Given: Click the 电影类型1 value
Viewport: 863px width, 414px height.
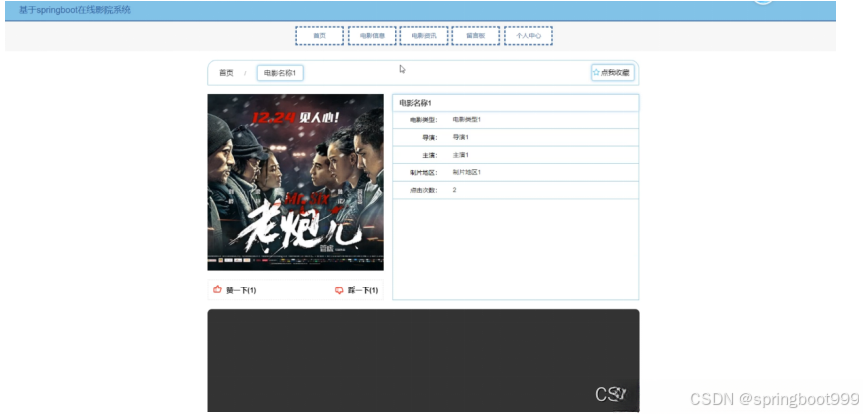Looking at the screenshot, I should click(x=467, y=119).
